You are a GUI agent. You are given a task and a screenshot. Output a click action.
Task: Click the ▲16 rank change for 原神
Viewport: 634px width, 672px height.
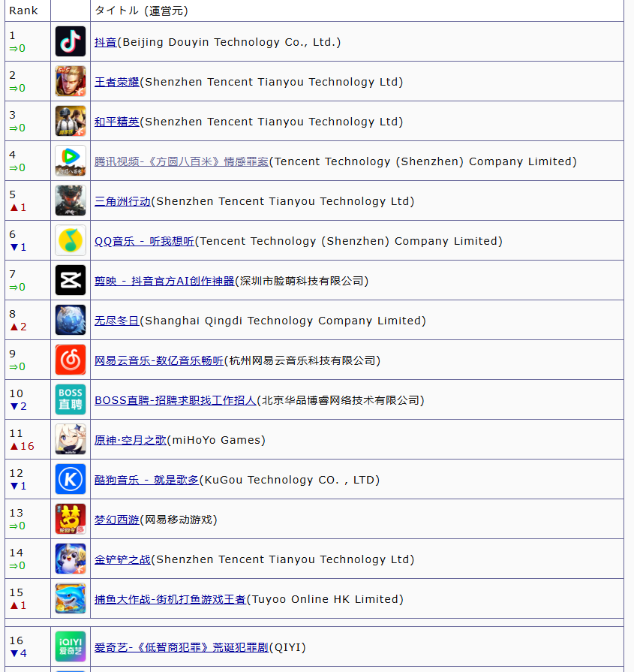pos(22,446)
